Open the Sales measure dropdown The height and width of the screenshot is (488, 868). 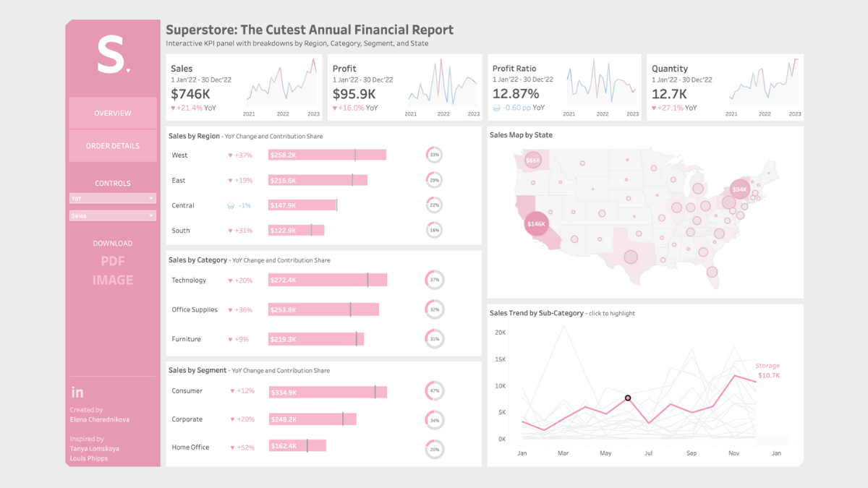[112, 215]
